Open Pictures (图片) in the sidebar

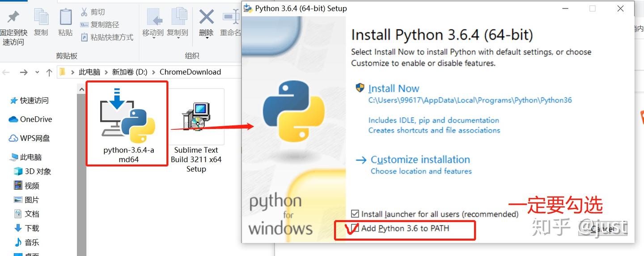point(26,200)
